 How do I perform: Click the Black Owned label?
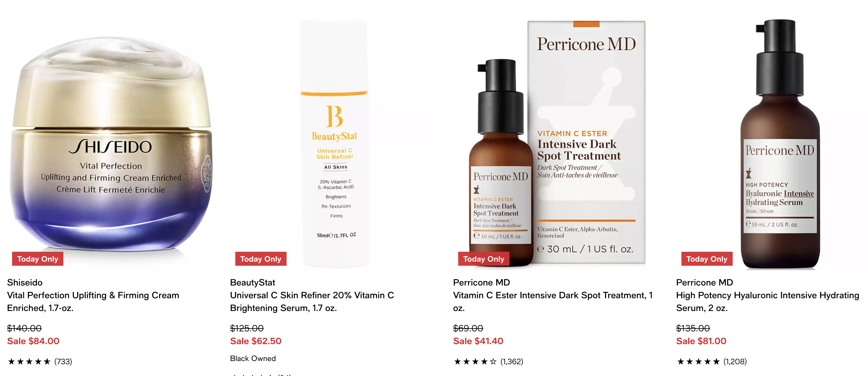point(253,358)
